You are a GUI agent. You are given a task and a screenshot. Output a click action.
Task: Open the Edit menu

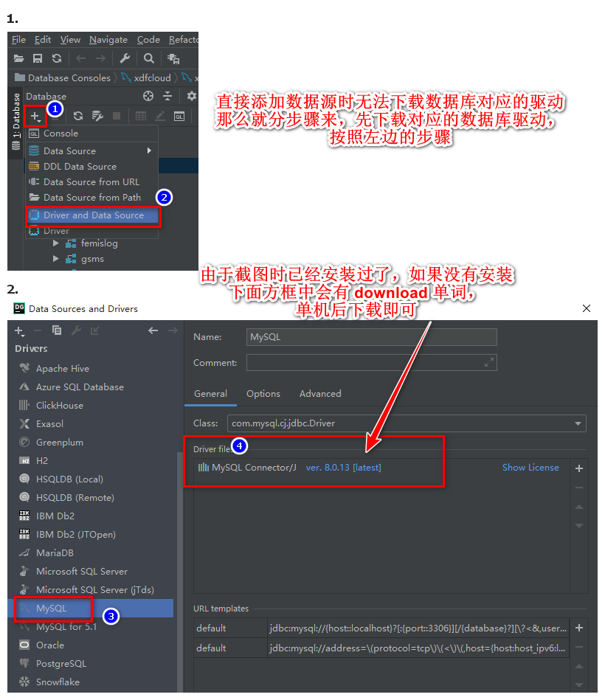(43, 40)
